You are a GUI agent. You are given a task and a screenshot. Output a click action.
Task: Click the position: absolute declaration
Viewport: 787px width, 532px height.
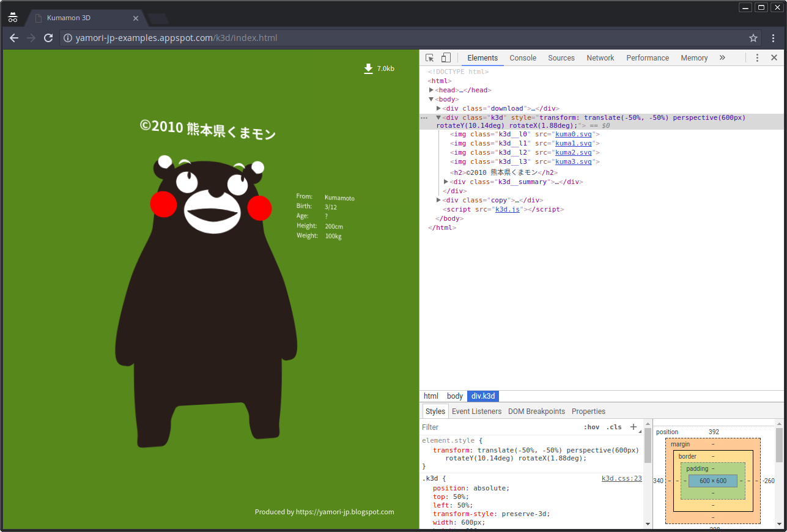(471, 488)
